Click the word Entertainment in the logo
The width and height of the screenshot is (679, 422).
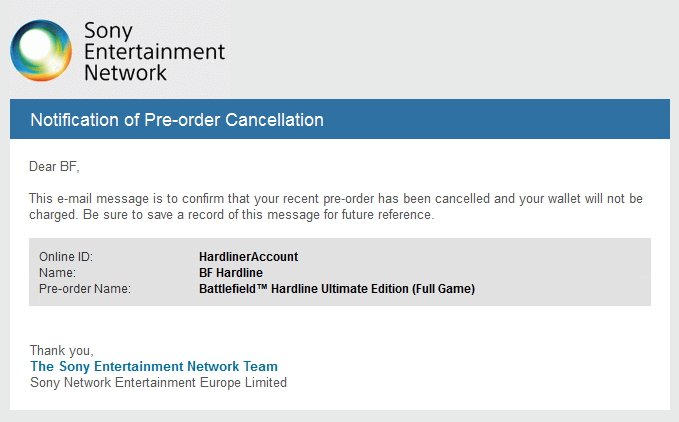(154, 52)
